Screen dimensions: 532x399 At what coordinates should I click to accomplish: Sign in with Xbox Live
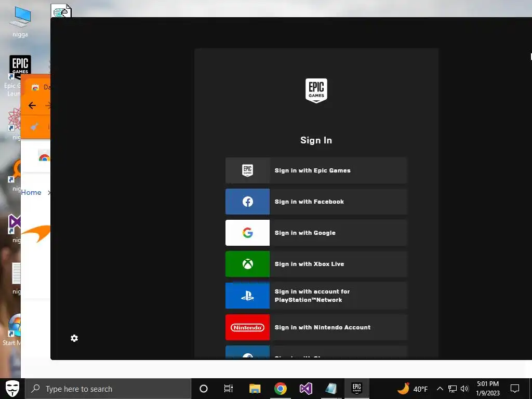pos(316,264)
